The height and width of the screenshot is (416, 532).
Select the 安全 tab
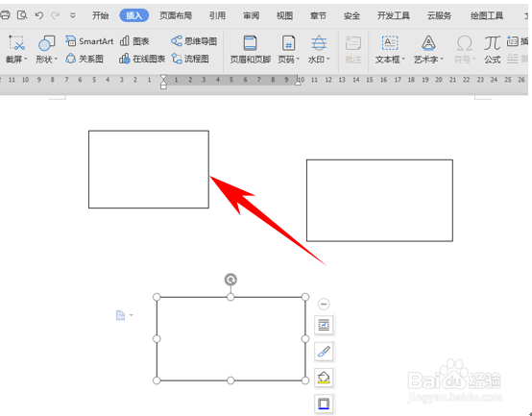(x=351, y=15)
